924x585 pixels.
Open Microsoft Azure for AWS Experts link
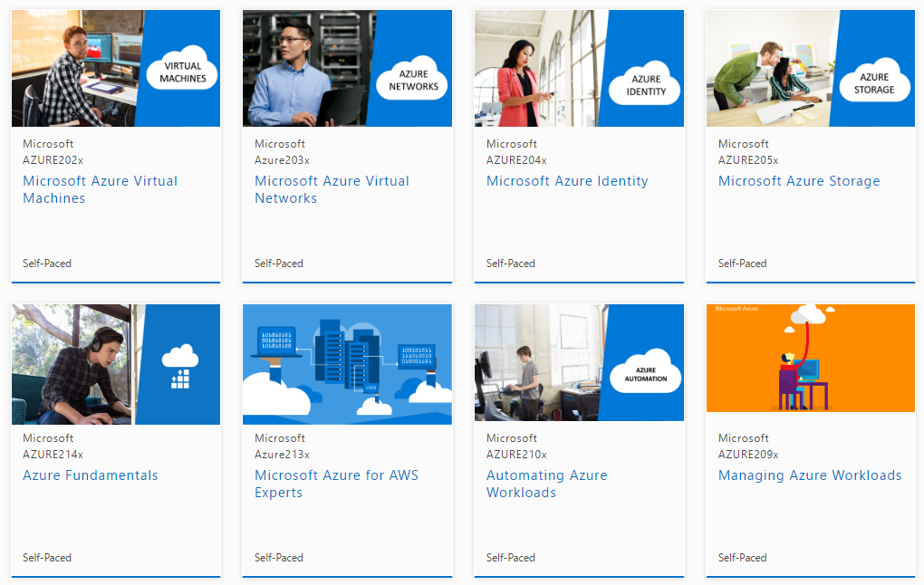336,484
